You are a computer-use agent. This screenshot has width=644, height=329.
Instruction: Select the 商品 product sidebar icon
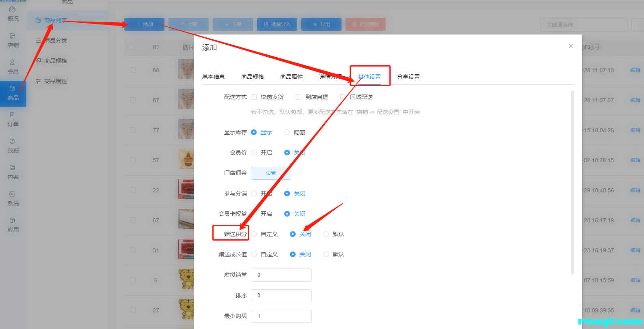click(13, 93)
